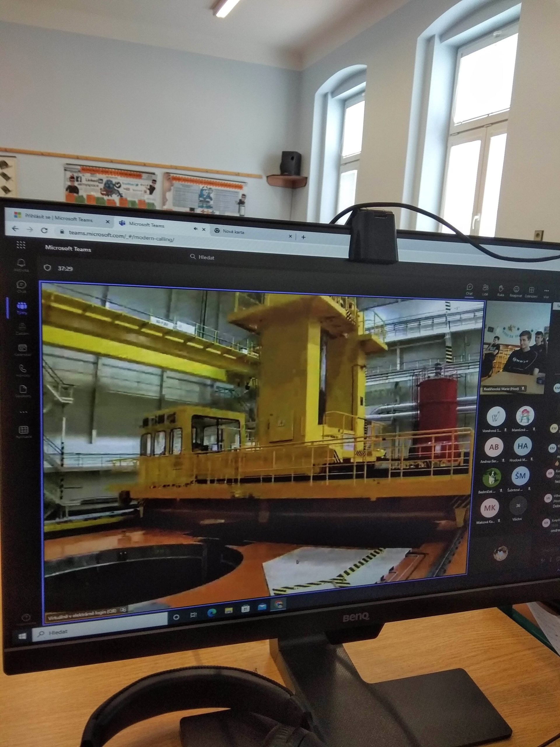Show participants with the Lidé button
Image resolution: width=560 pixels, height=747 pixels.
[x=485, y=289]
